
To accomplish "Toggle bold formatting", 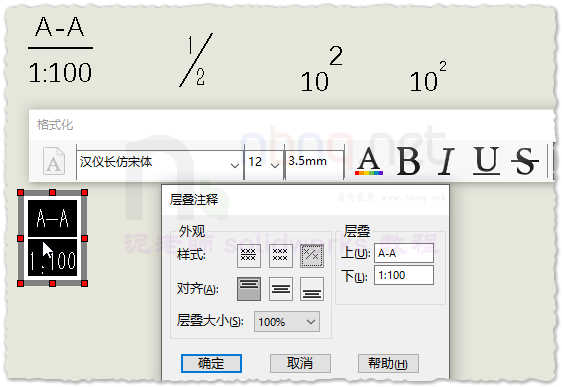I will coord(409,161).
